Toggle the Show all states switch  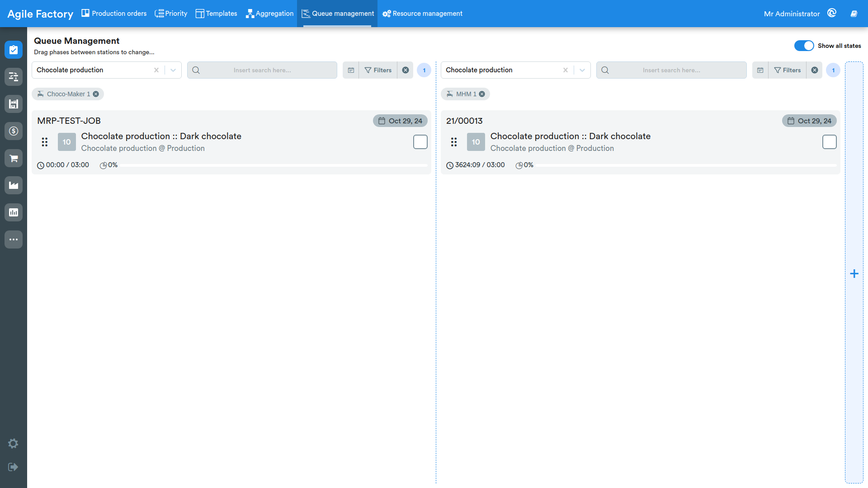[804, 46]
